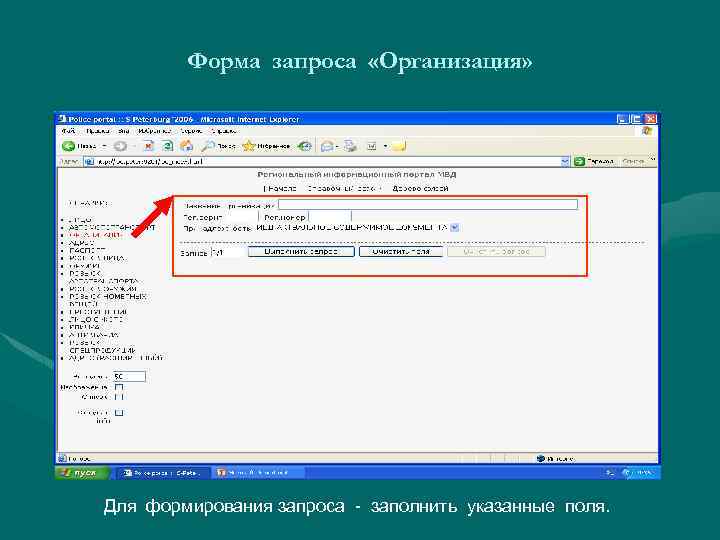Click the Справочники link
Screen dimensions: 720x540
click(x=342, y=189)
